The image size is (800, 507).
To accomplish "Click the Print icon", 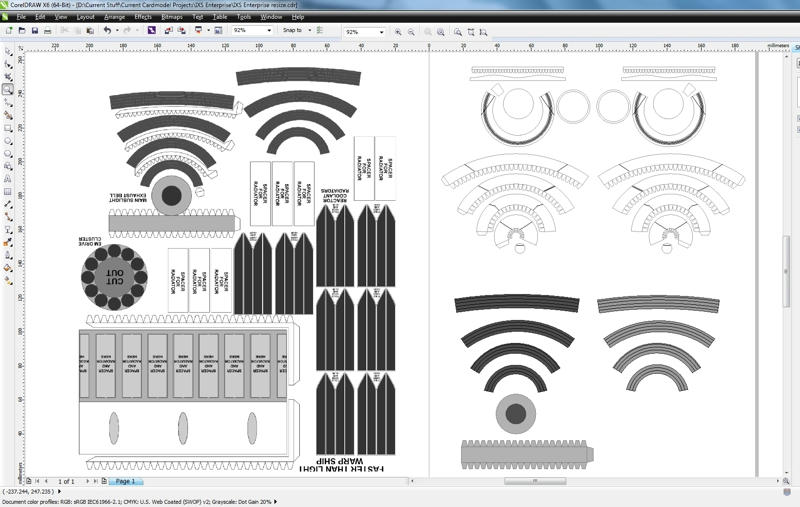I will [x=47, y=31].
